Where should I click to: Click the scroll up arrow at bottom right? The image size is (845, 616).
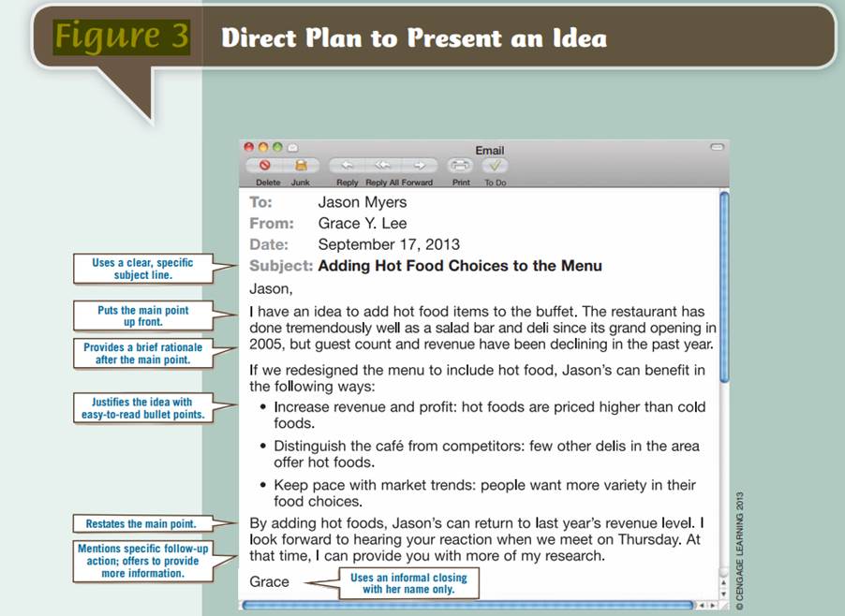click(x=724, y=583)
